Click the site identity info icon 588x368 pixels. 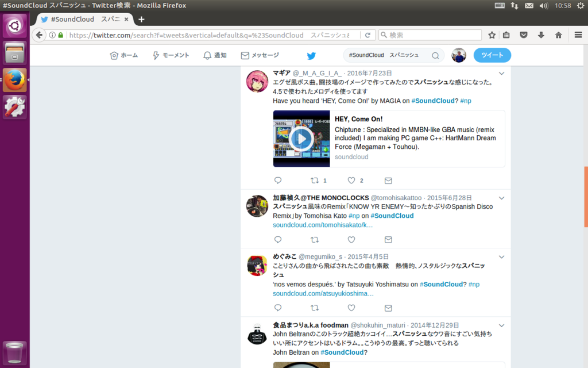(x=52, y=35)
